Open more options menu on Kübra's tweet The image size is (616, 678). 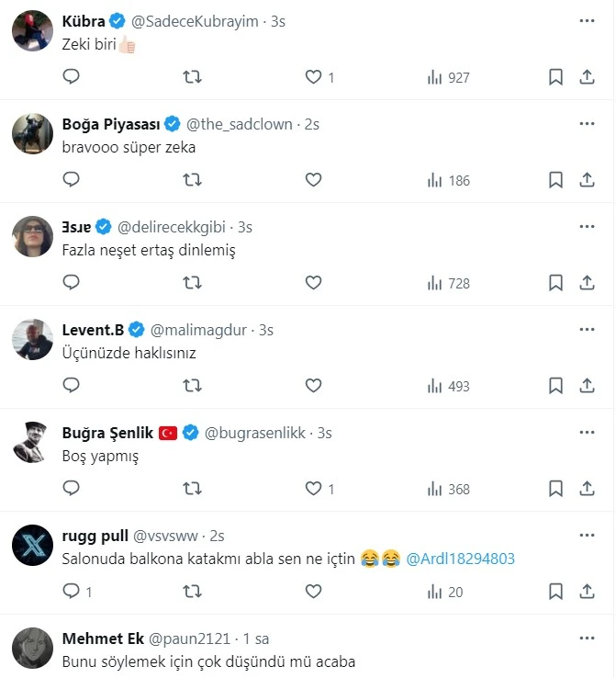tap(587, 20)
